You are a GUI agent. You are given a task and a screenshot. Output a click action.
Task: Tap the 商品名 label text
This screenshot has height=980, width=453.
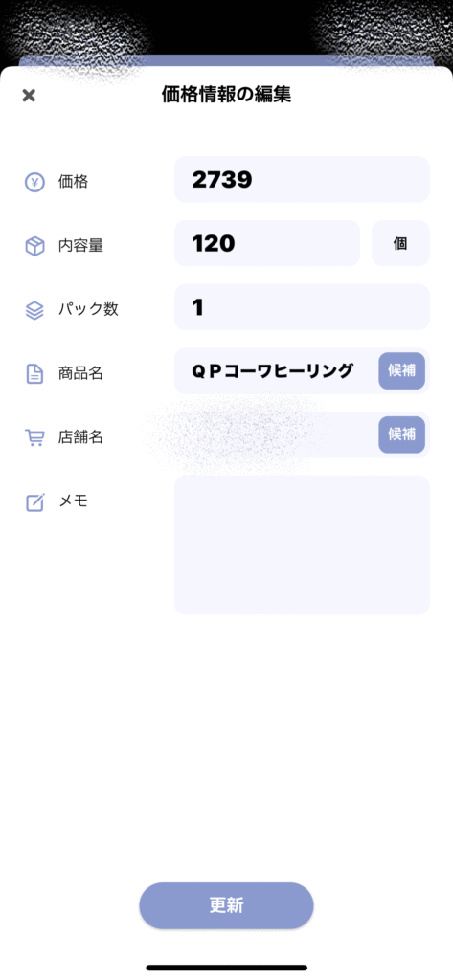(80, 374)
